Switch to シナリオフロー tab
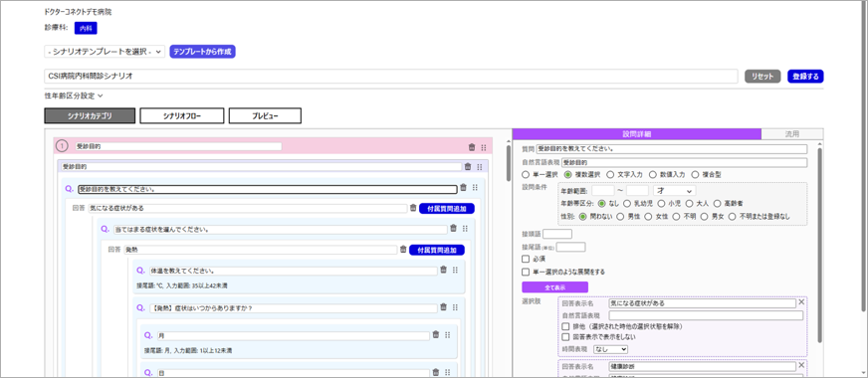The width and height of the screenshot is (868, 378). pos(182,115)
